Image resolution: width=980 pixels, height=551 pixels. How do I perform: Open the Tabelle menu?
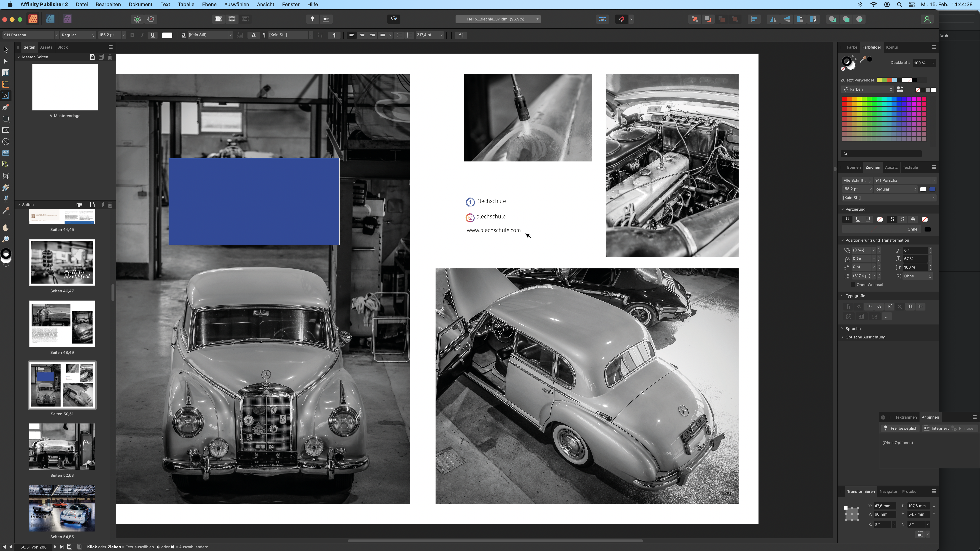[186, 5]
